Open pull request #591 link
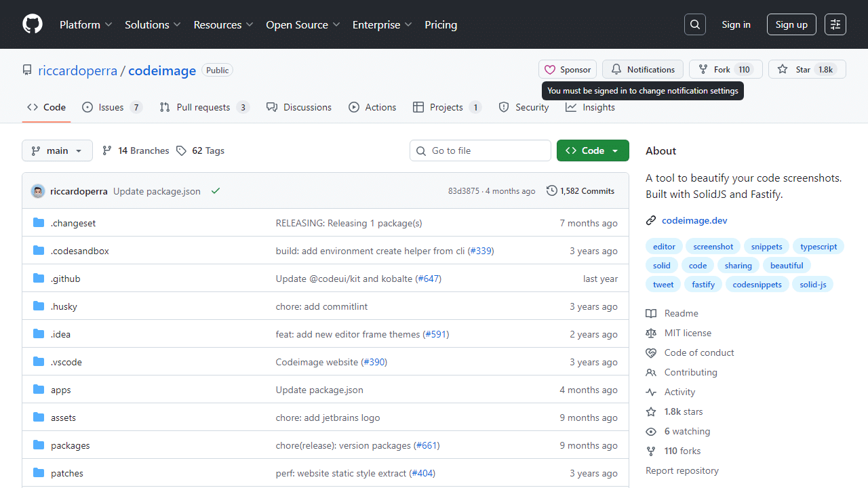The image size is (868, 488). (x=435, y=334)
